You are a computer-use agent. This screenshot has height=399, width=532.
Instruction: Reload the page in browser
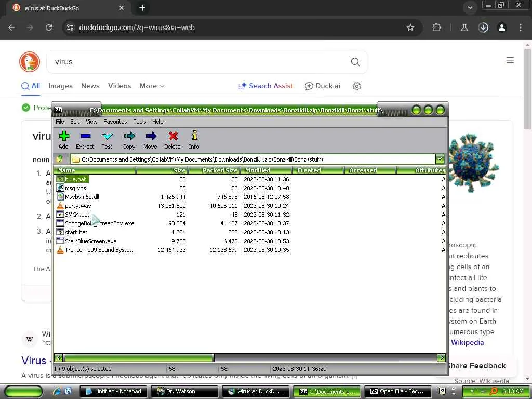(49, 28)
